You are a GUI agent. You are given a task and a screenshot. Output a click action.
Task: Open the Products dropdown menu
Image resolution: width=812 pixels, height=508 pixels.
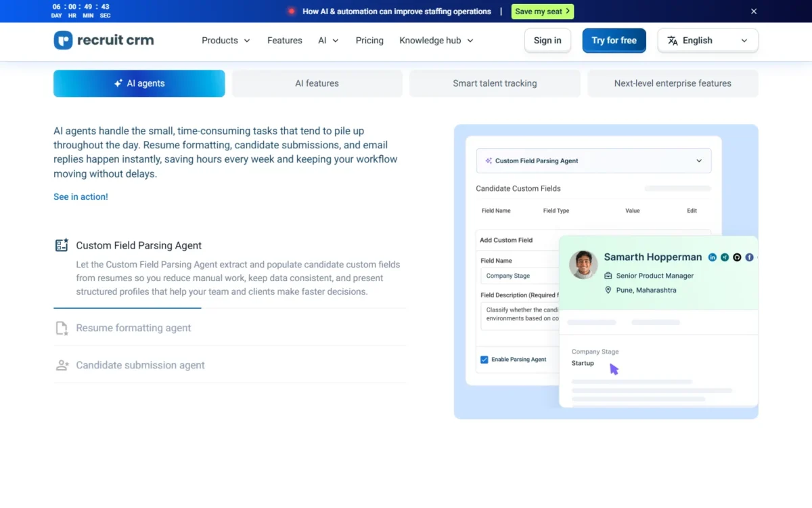[x=226, y=41]
